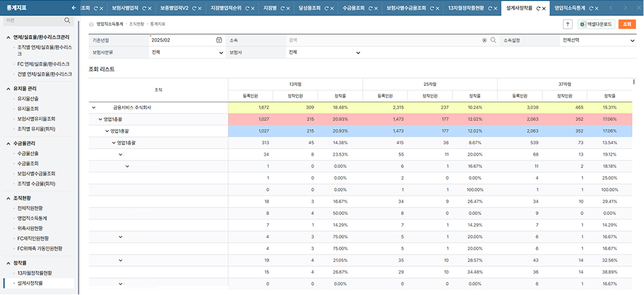Open 보험사별유지율조회 in the sidebar
Image resolution: width=644 pixels, height=295 pixels.
tap(36, 119)
